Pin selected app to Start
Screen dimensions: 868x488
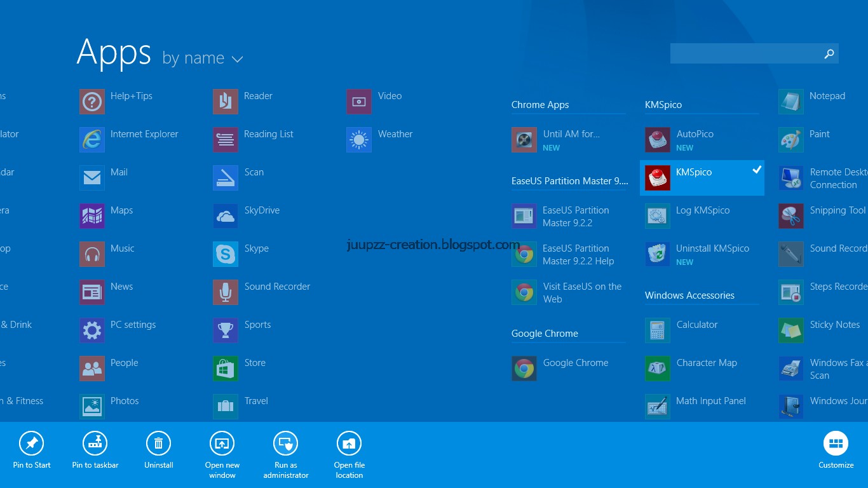click(32, 450)
